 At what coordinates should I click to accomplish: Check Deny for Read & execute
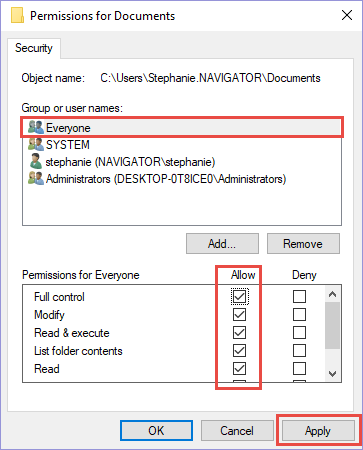coord(299,332)
